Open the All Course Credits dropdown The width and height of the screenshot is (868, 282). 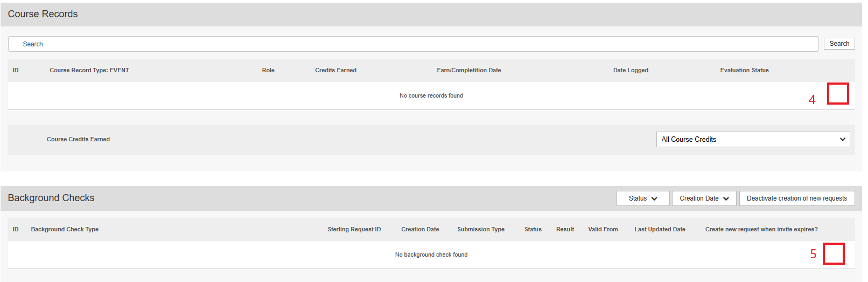752,139
